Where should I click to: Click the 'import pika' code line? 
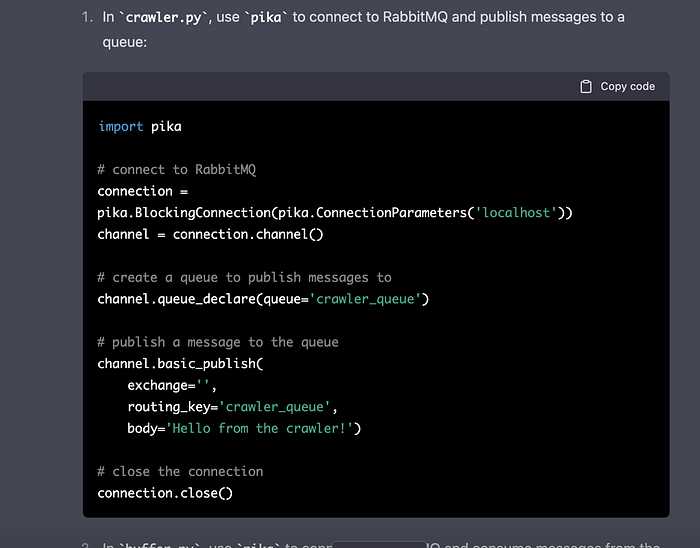(x=140, y=127)
